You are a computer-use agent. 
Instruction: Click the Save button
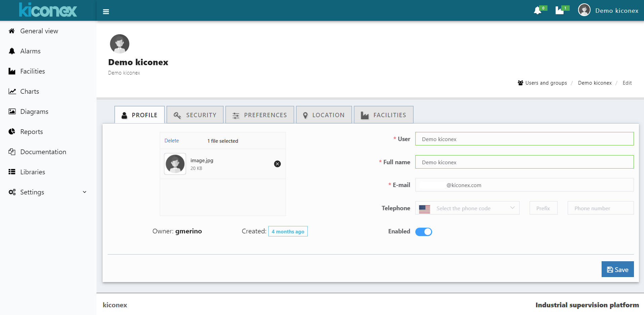(617, 269)
